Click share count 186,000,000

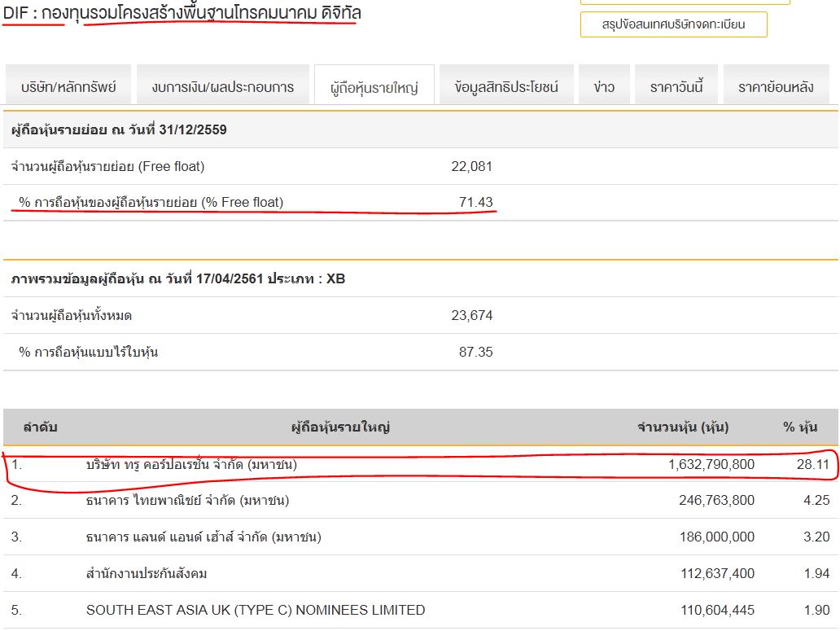pyautogui.click(x=717, y=537)
